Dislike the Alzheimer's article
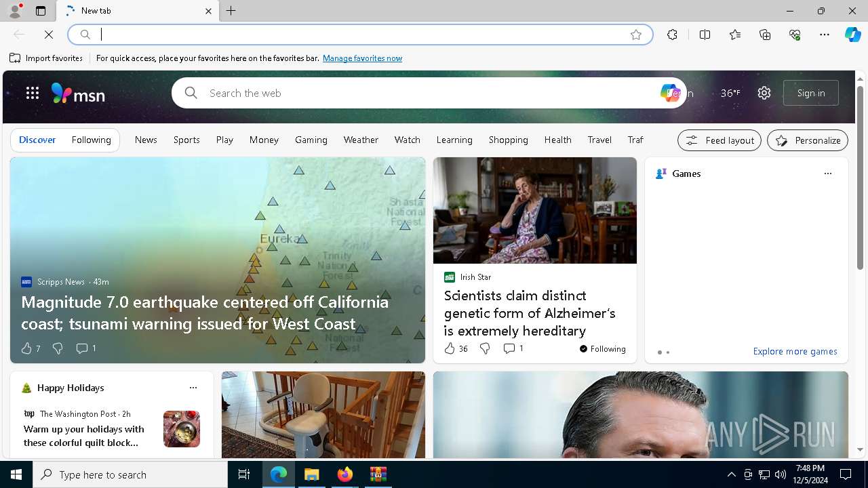The height and width of the screenshot is (488, 868). pos(485,348)
